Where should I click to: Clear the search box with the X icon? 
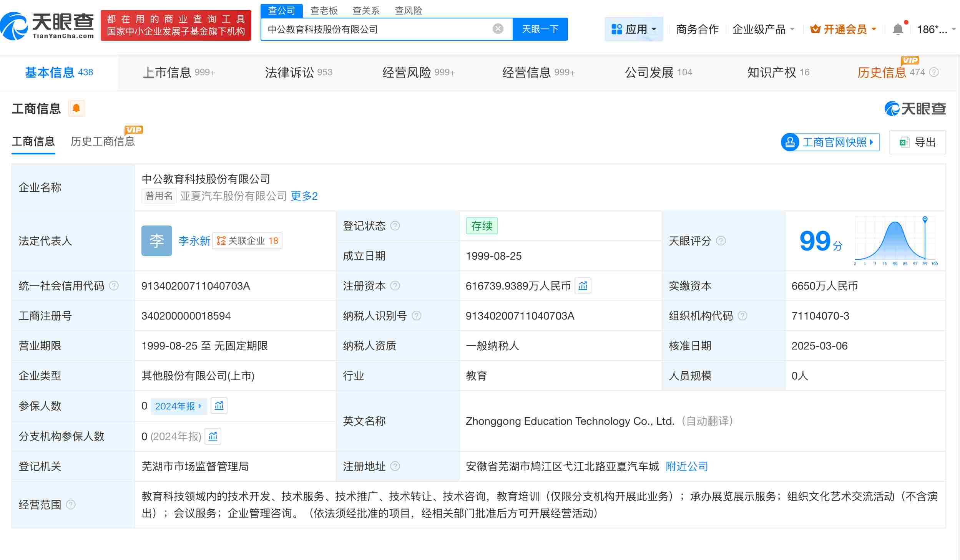click(x=498, y=28)
